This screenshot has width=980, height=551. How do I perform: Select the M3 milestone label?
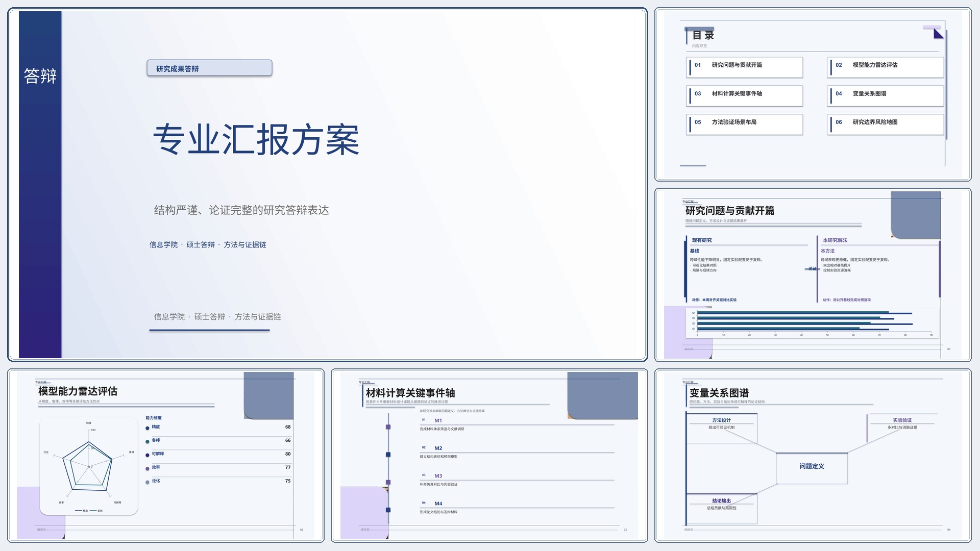(438, 476)
